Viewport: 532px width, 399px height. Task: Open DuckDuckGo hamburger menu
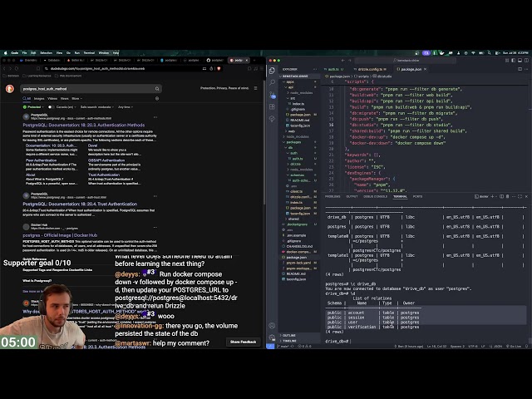coord(255,88)
